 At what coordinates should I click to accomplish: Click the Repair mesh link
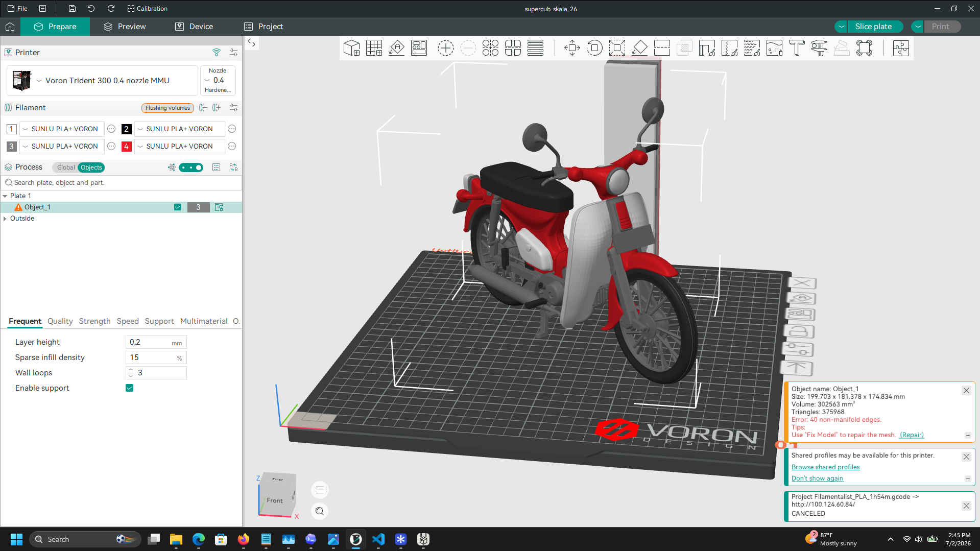pyautogui.click(x=912, y=435)
